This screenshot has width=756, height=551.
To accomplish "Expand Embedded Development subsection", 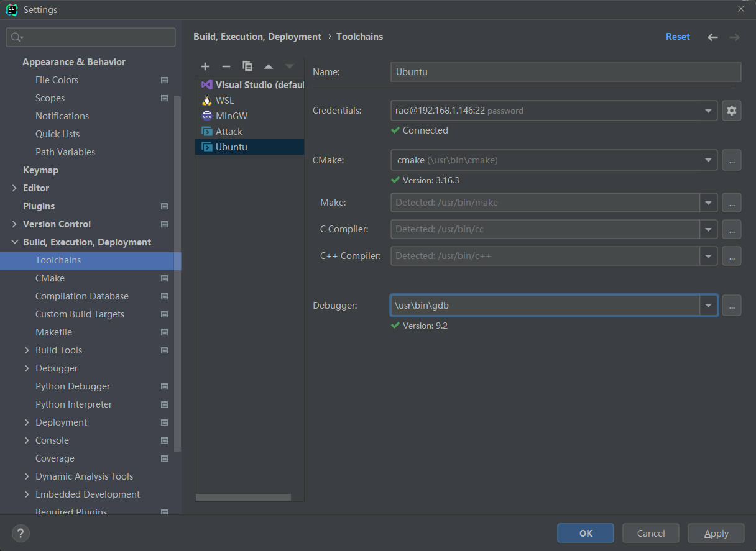I will [x=27, y=494].
